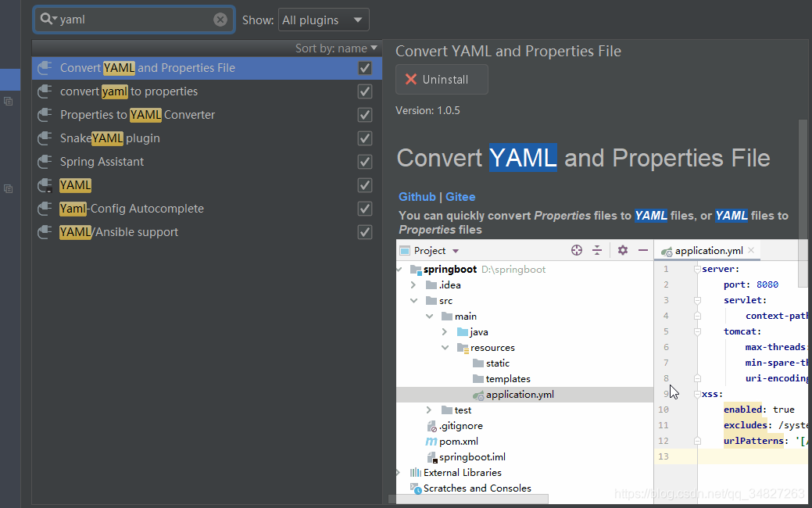Image resolution: width=812 pixels, height=508 pixels.
Task: Select convert yaml to properties row
Action: click(206, 91)
